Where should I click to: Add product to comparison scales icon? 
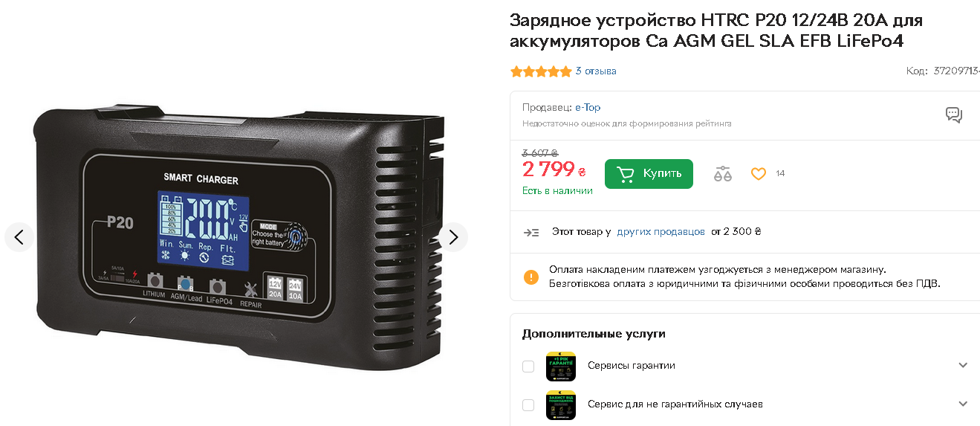pyautogui.click(x=722, y=174)
